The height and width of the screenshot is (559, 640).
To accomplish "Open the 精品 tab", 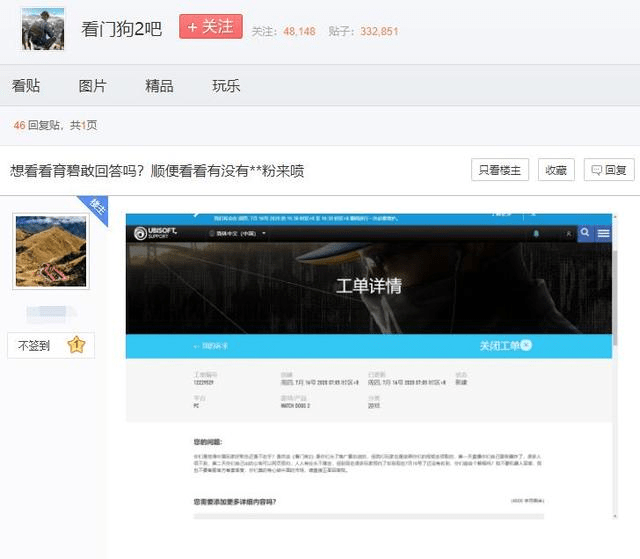I will click(x=159, y=86).
